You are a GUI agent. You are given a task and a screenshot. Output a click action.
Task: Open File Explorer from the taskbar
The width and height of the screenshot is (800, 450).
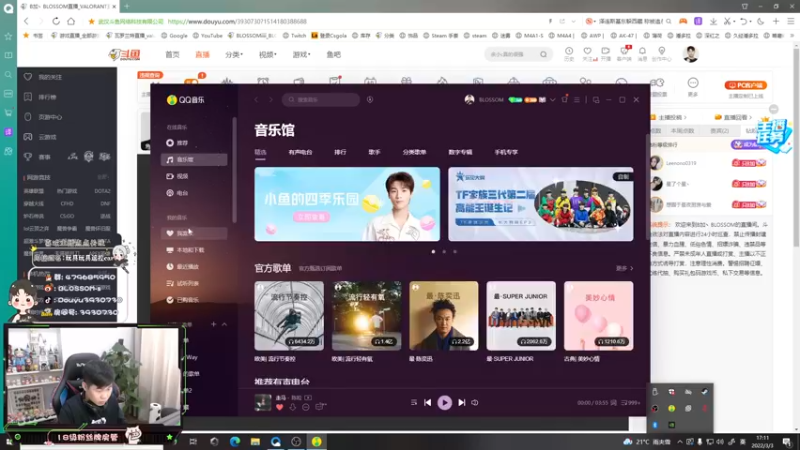click(255, 441)
